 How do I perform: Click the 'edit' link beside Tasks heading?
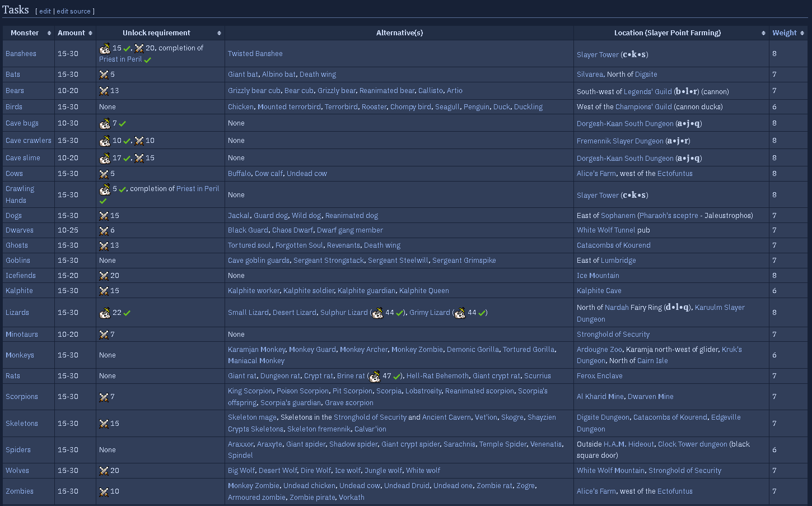(x=45, y=11)
